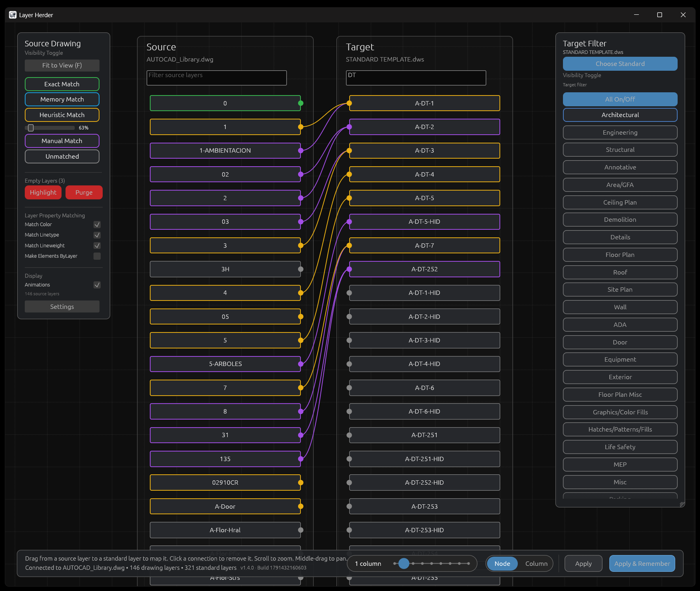Screen dimensions: 700x591
Task: Switch to Column mode
Action: click(536, 563)
